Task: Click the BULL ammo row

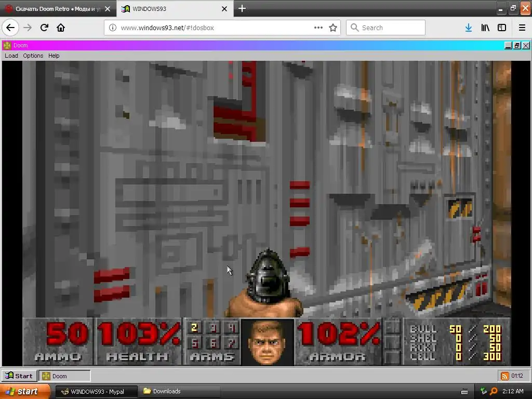Action: pos(456,329)
